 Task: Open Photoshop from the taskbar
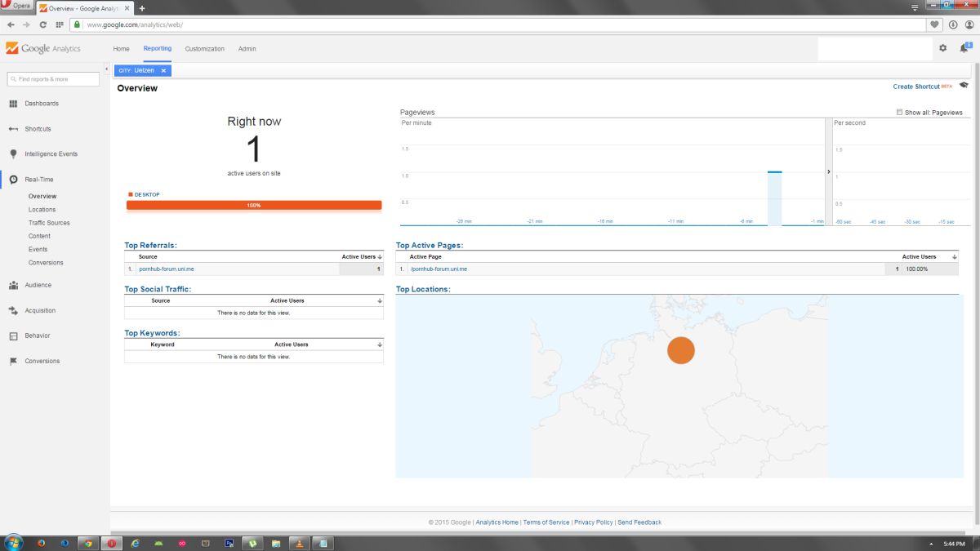(229, 543)
